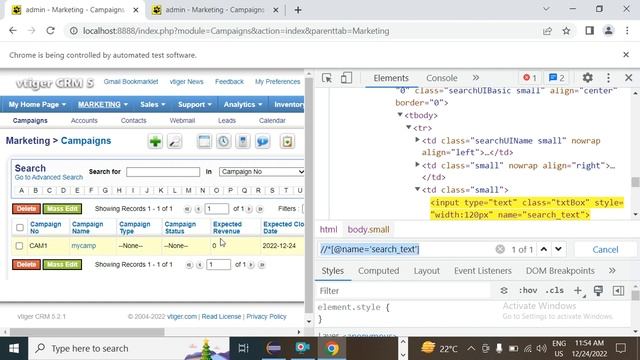Open the calendar icon in Campaigns toolbar

coord(204,142)
